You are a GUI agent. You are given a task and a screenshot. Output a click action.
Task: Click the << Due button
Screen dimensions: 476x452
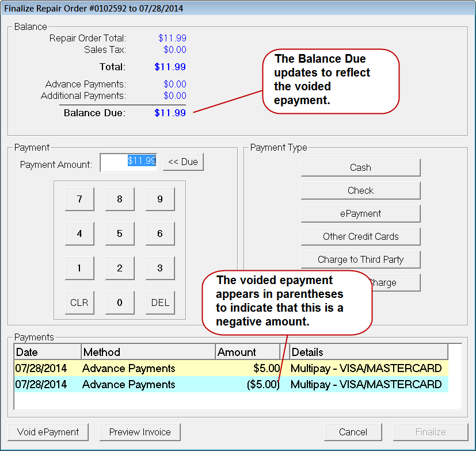coord(183,162)
